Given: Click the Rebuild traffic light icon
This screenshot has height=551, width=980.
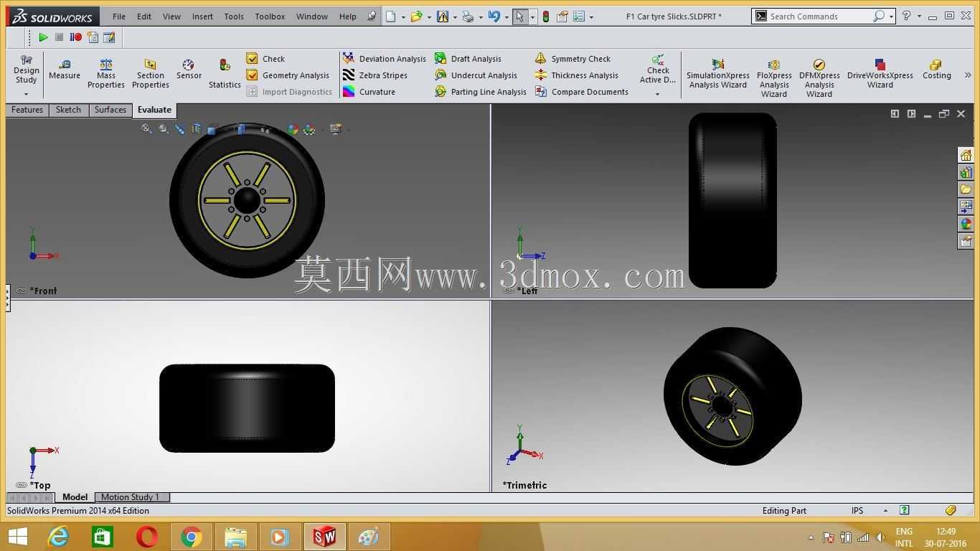Looking at the screenshot, I should (545, 17).
